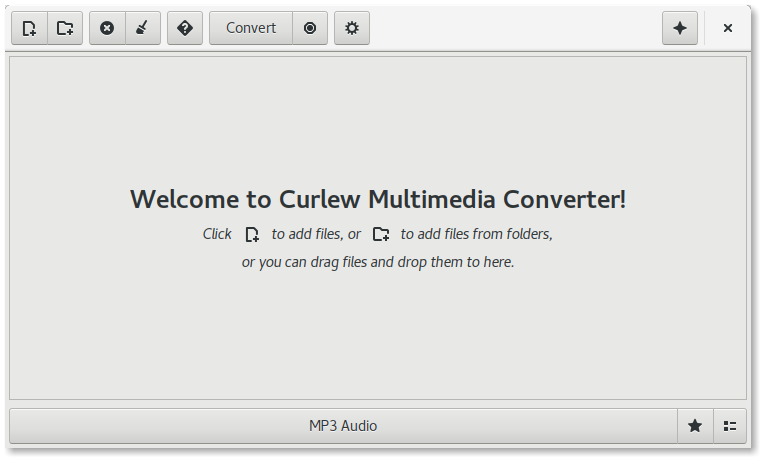Clear the file list with broom icon
Viewport: 760px width, 457px height.
pos(143,28)
